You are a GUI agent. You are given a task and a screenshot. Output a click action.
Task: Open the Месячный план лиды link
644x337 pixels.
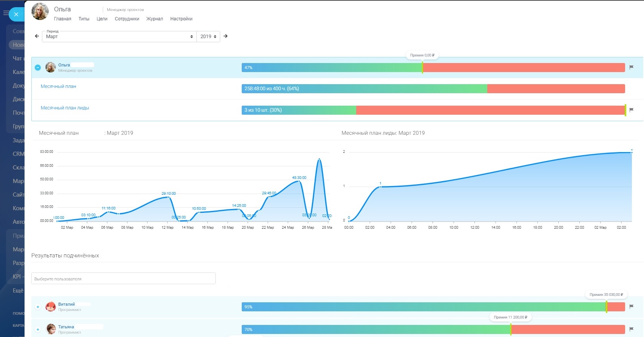tap(65, 108)
